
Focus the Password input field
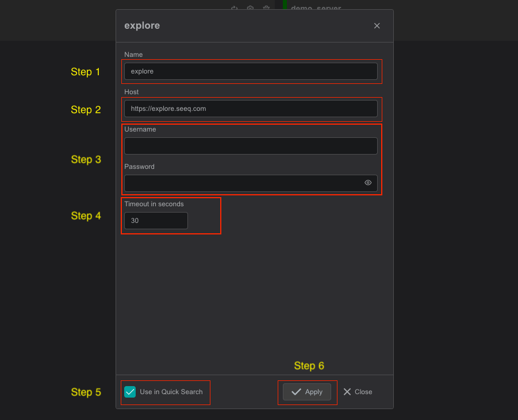(251, 183)
